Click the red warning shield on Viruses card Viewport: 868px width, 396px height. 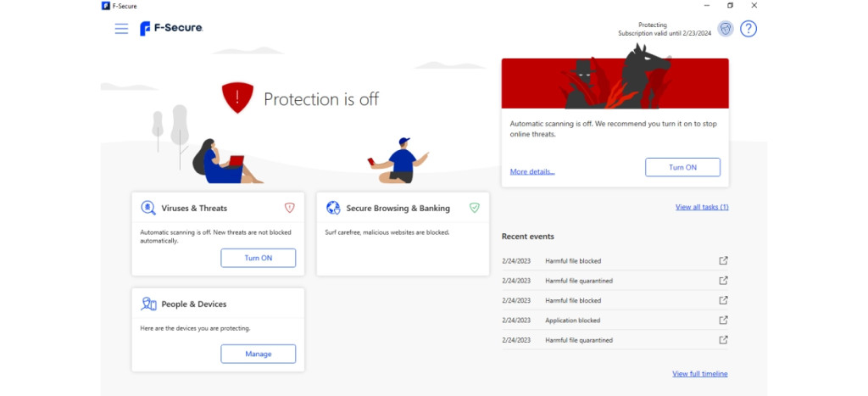click(289, 208)
